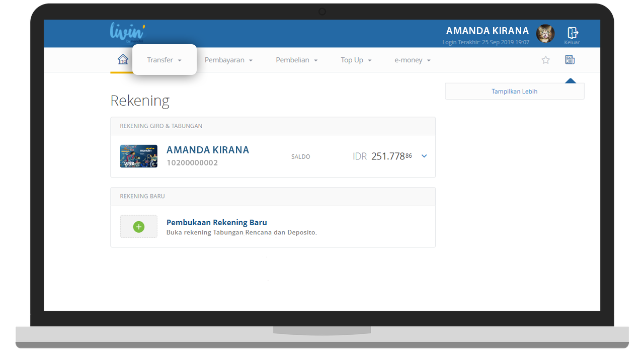Image resolution: width=644 pixels, height=362 pixels.
Task: Log out using the Keluar icon
Action: point(572,34)
